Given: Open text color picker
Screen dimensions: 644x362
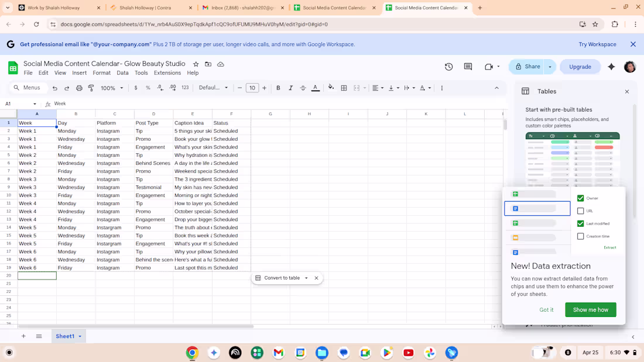Looking at the screenshot, I should pyautogui.click(x=316, y=88).
